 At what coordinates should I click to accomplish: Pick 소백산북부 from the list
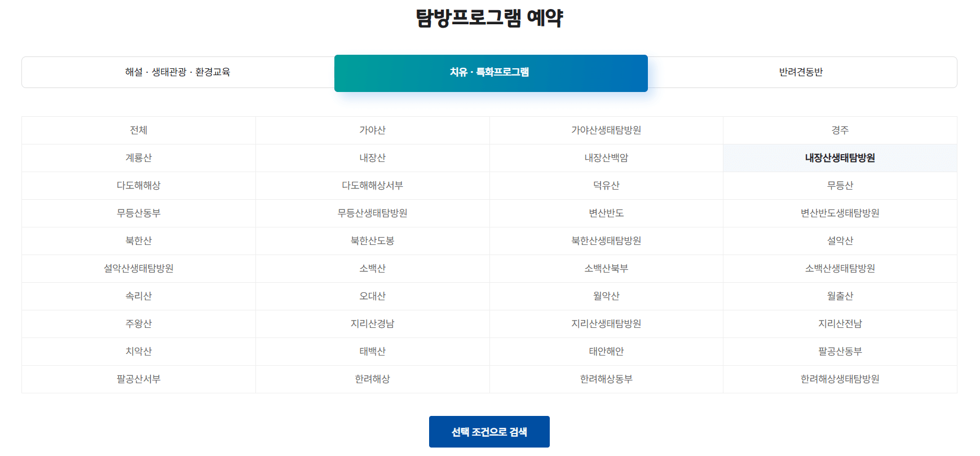(x=606, y=269)
